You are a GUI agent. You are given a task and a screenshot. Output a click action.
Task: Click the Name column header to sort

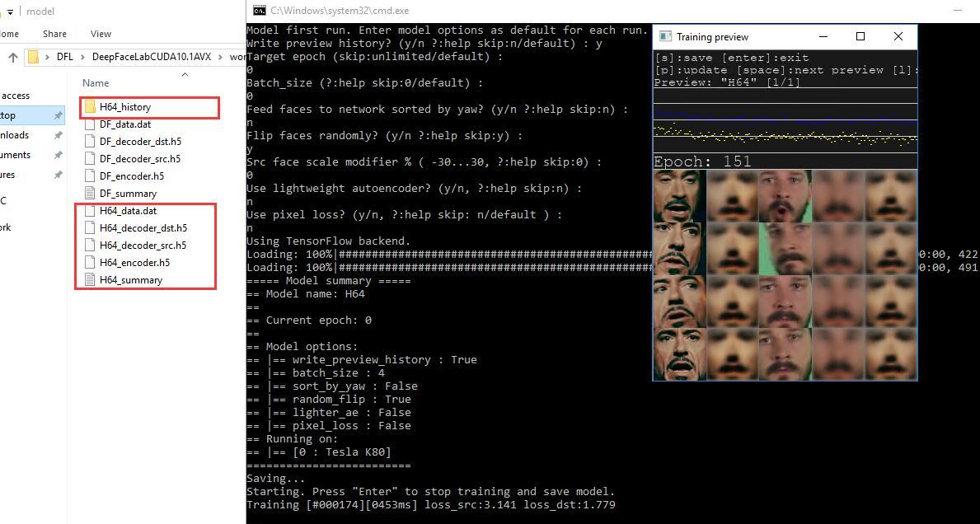[x=96, y=83]
